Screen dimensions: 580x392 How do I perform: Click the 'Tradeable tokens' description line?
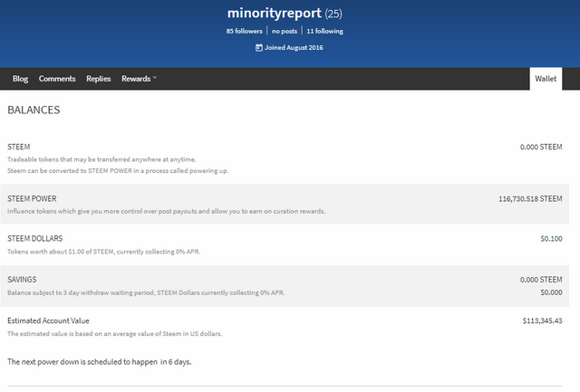[x=101, y=159]
